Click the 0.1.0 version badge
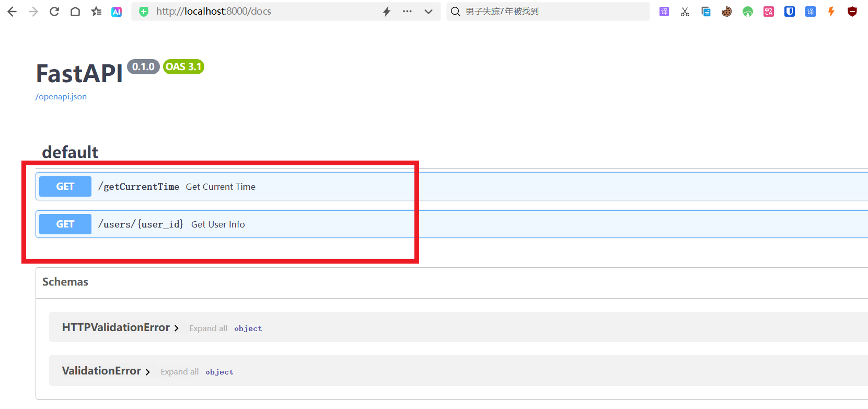 143,67
